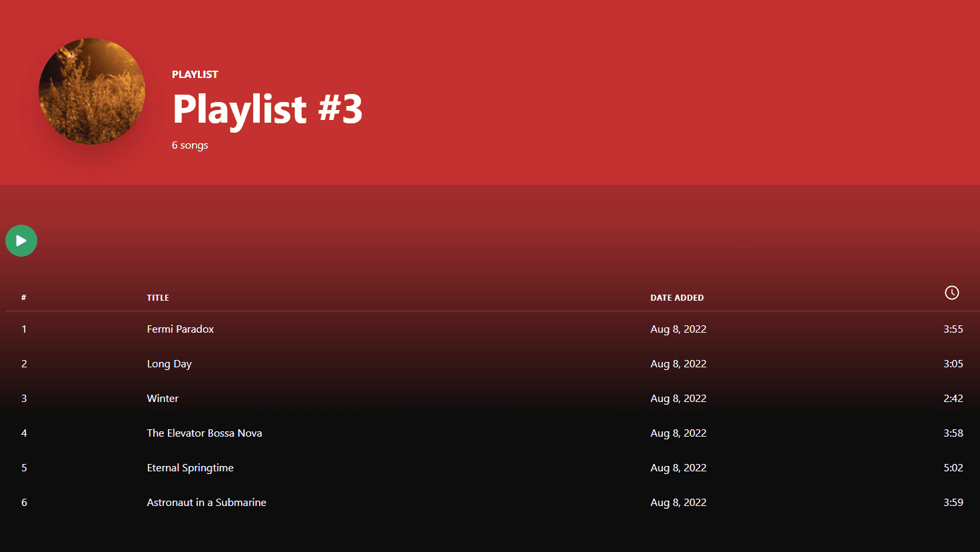Click track number 1 in the list
Screen dimensions: 980x552
coord(24,329)
